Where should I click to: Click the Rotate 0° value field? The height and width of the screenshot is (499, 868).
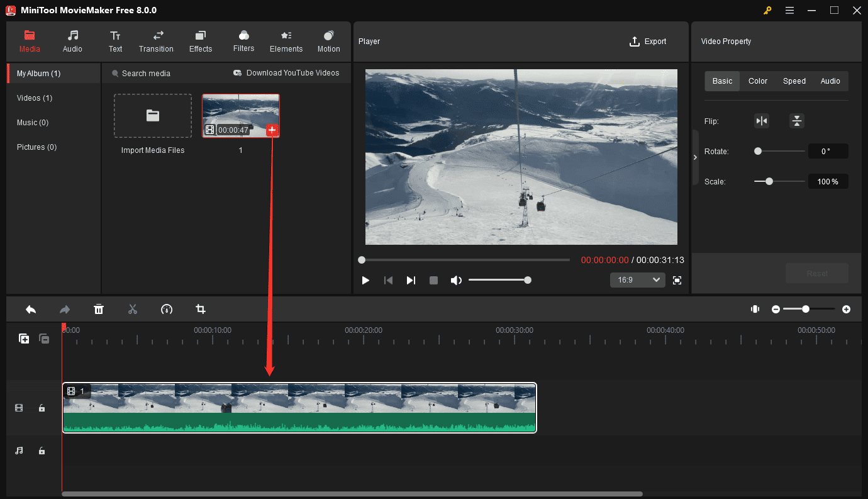click(828, 151)
